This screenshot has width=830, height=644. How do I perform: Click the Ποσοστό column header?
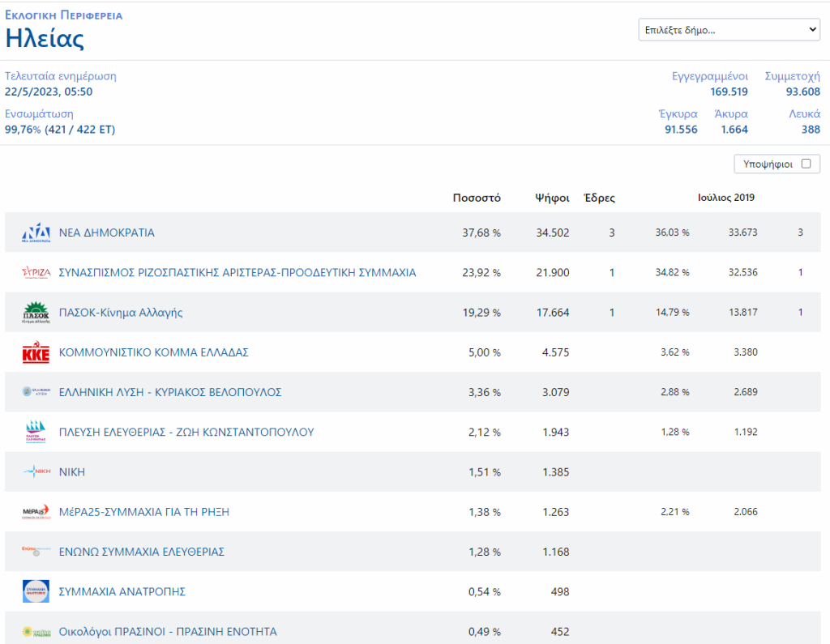(x=477, y=198)
